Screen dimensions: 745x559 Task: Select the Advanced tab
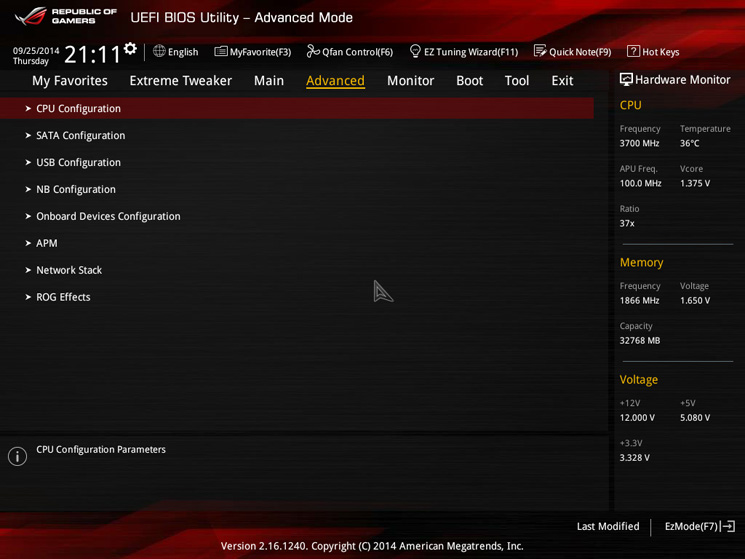335,81
